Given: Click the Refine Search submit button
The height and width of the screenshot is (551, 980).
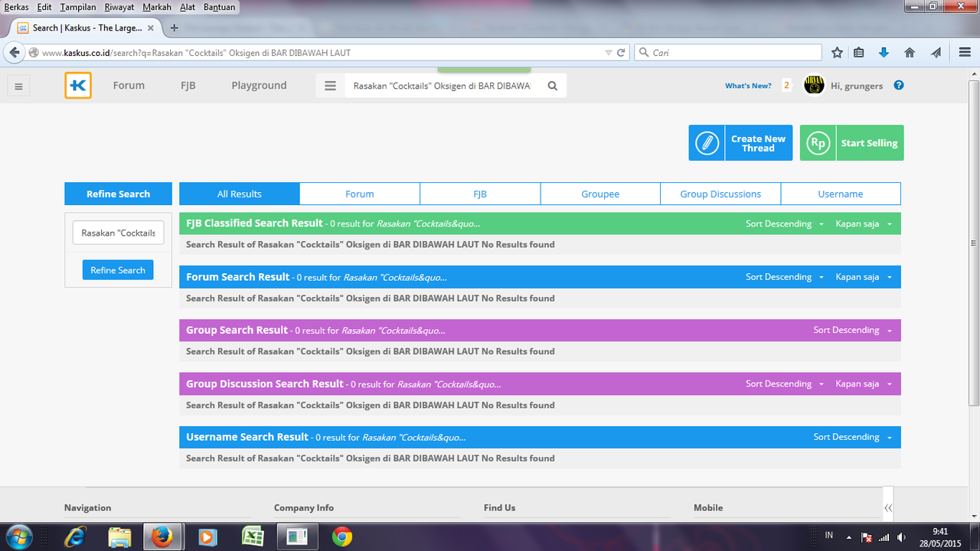Looking at the screenshot, I should coord(118,270).
